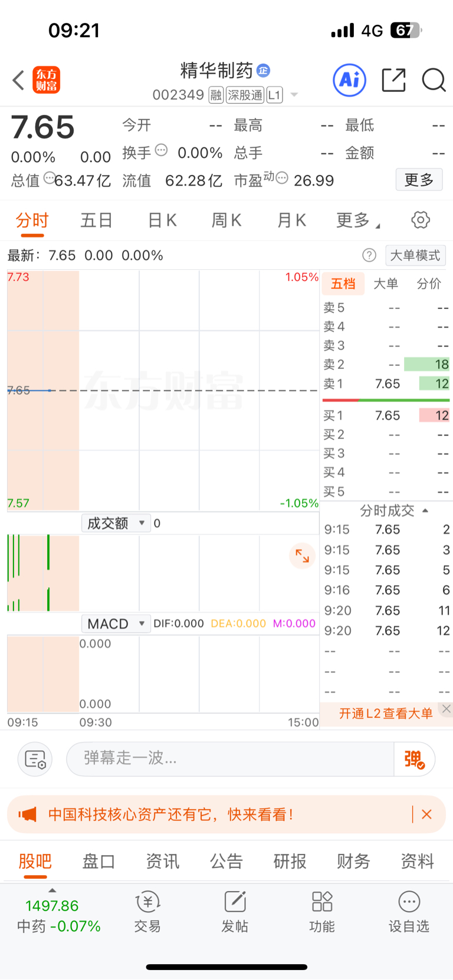Screen dimensions: 453x980
Task: Open the 发帖 post icon
Action: tap(235, 912)
